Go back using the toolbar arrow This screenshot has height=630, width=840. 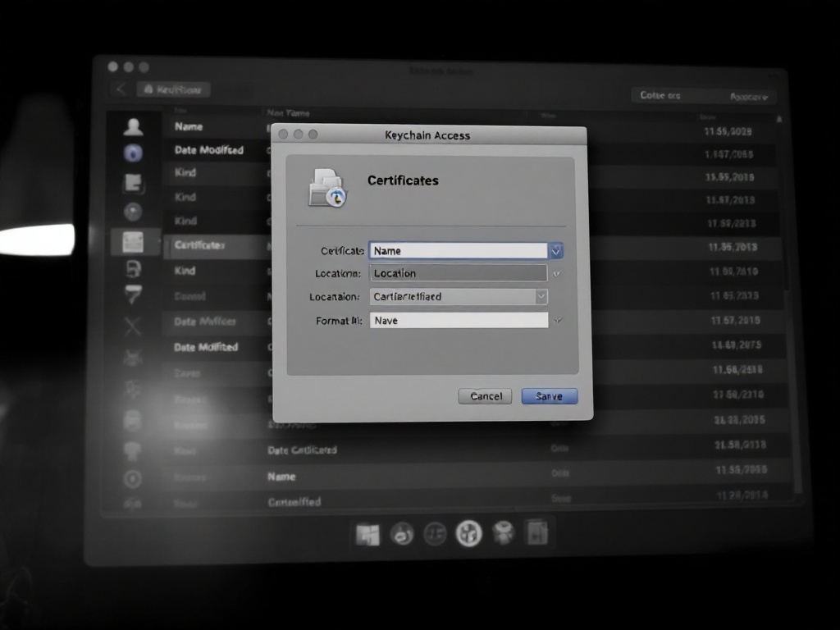(x=121, y=89)
